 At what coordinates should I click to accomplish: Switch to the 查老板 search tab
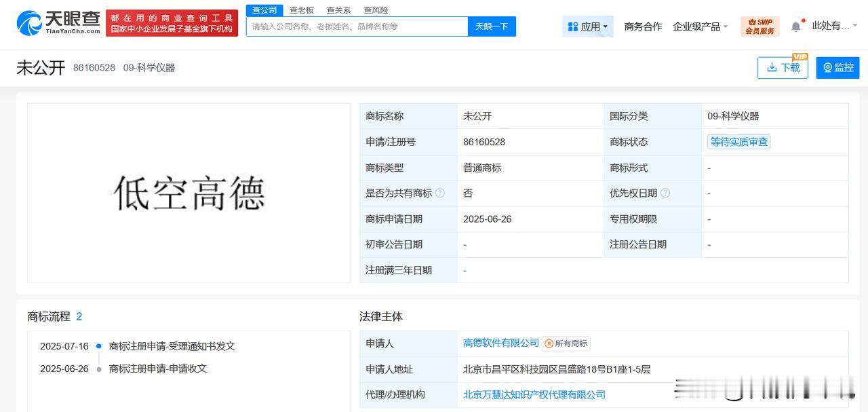tap(302, 10)
